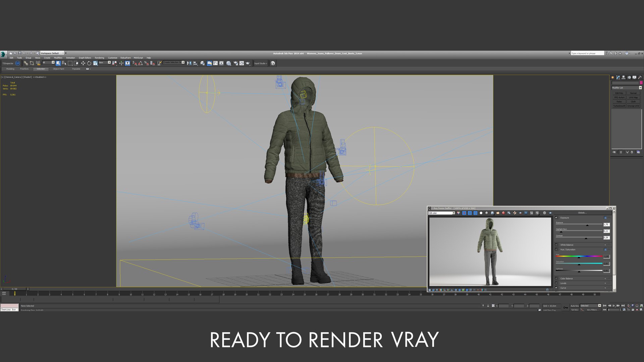Open the Material Editor icon
Image resolution: width=644 pixels, height=362 pixels.
tap(228, 63)
